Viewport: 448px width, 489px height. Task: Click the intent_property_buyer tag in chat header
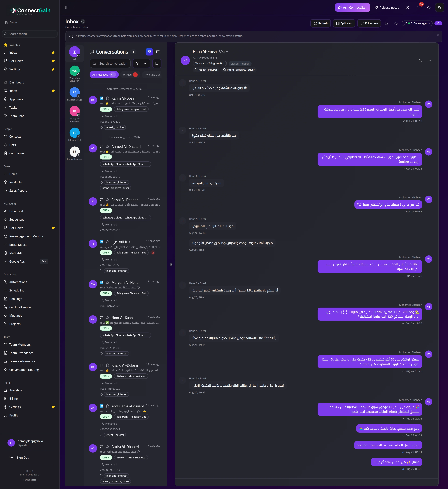point(239,70)
